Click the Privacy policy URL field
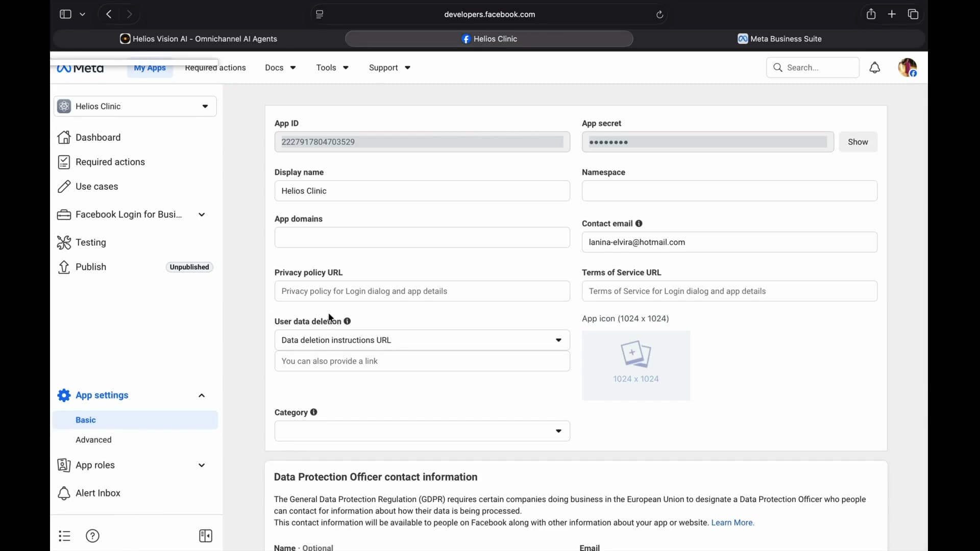This screenshot has width=980, height=551. (422, 291)
